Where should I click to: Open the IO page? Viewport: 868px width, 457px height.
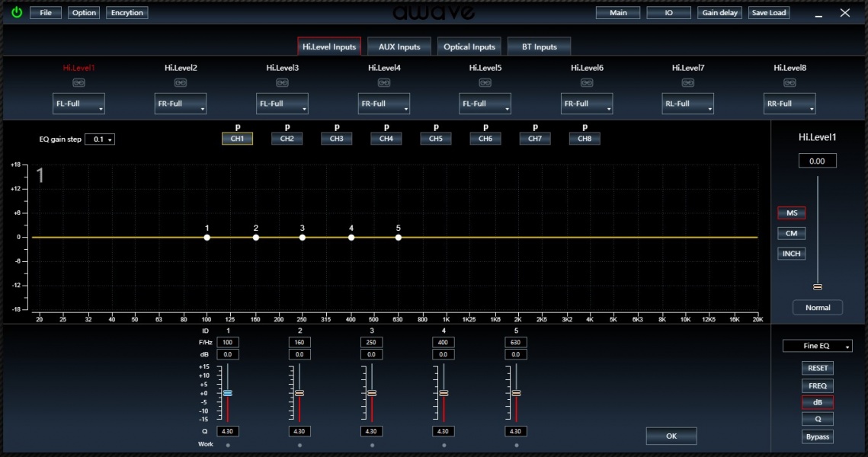(668, 13)
